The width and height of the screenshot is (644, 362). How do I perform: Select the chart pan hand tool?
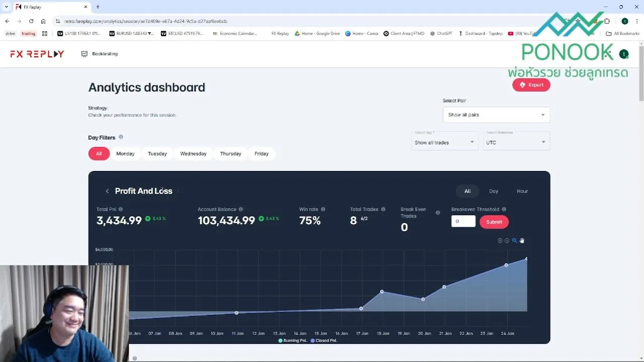pos(522,241)
